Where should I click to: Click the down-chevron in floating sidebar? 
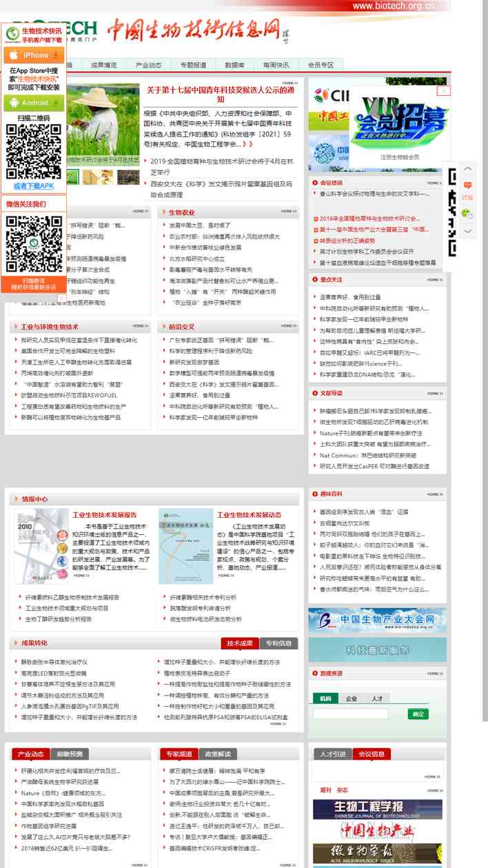[468, 231]
